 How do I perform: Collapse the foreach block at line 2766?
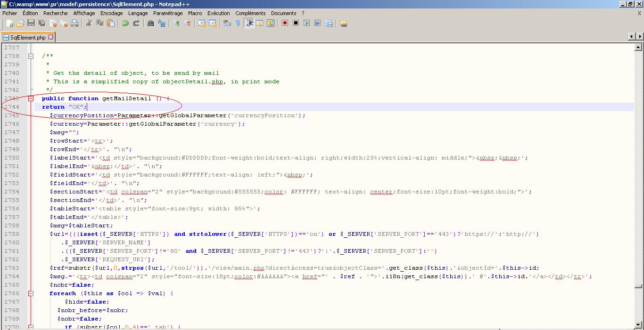point(31,293)
